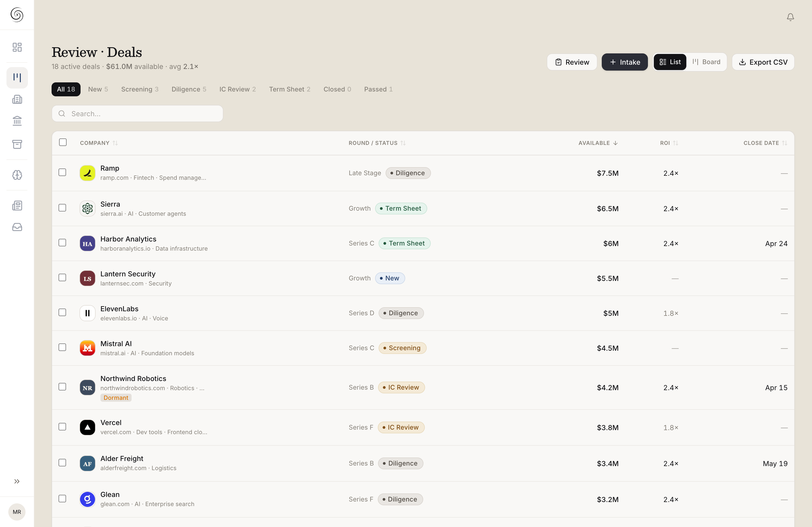Check the Alder Freight row checkbox
Viewport: 812px width, 527px height.
point(63,463)
